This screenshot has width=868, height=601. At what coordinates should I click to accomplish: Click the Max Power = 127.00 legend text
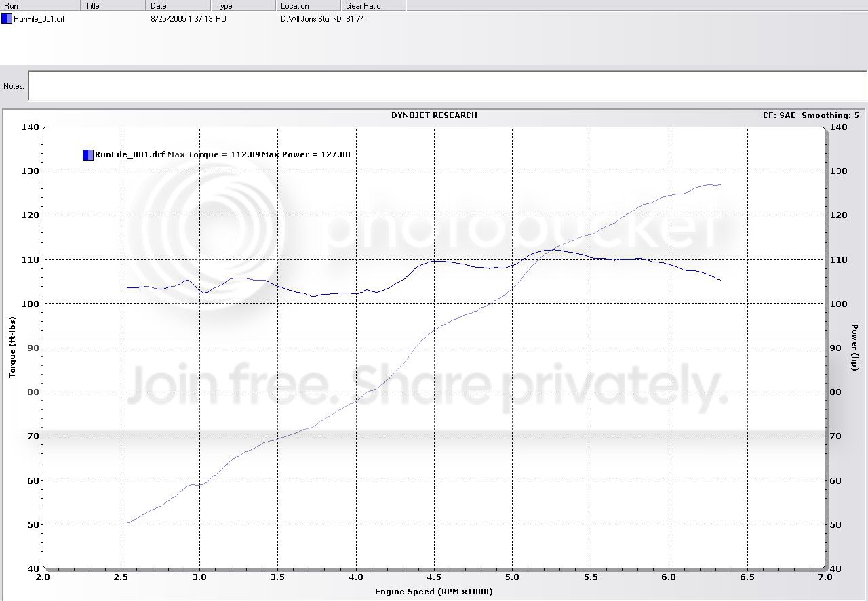(x=307, y=154)
